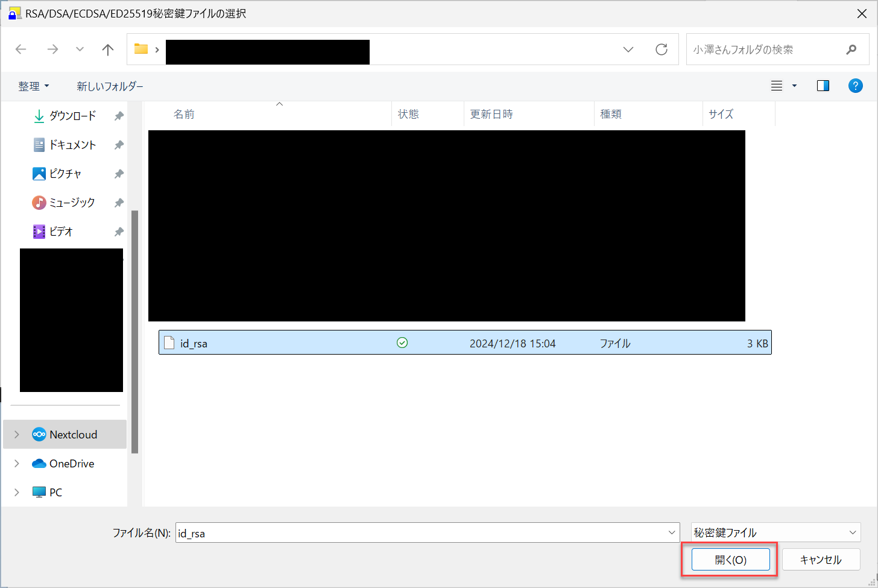
Task: Click the Back navigation arrow
Action: point(21,49)
